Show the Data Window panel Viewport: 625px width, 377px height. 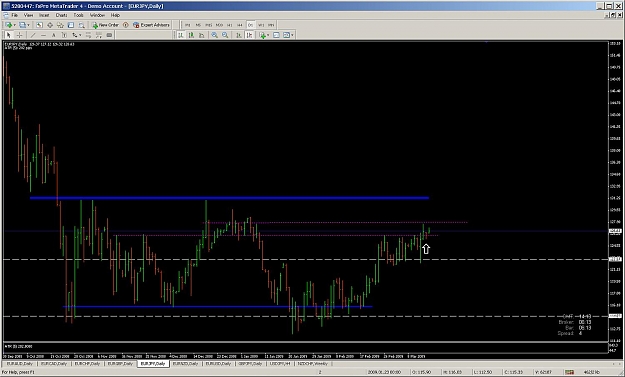tap(50, 25)
